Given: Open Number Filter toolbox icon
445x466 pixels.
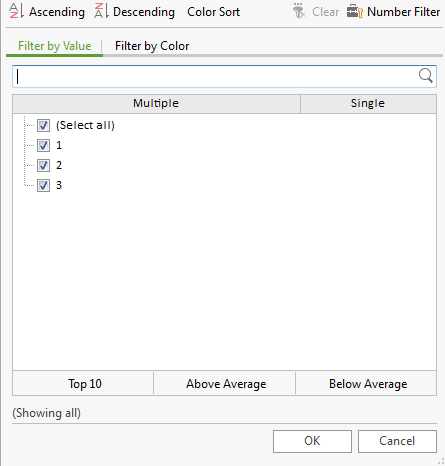Looking at the screenshot, I should (354, 11).
